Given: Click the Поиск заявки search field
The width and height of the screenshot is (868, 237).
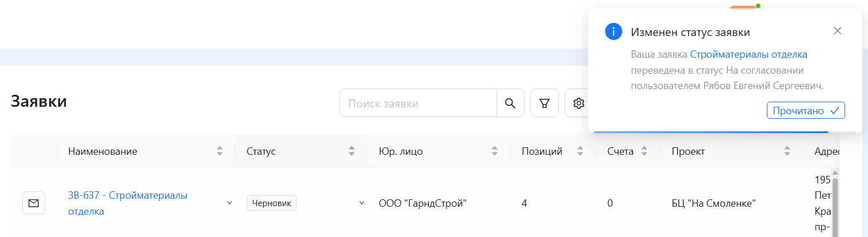Looking at the screenshot, I should tap(418, 103).
